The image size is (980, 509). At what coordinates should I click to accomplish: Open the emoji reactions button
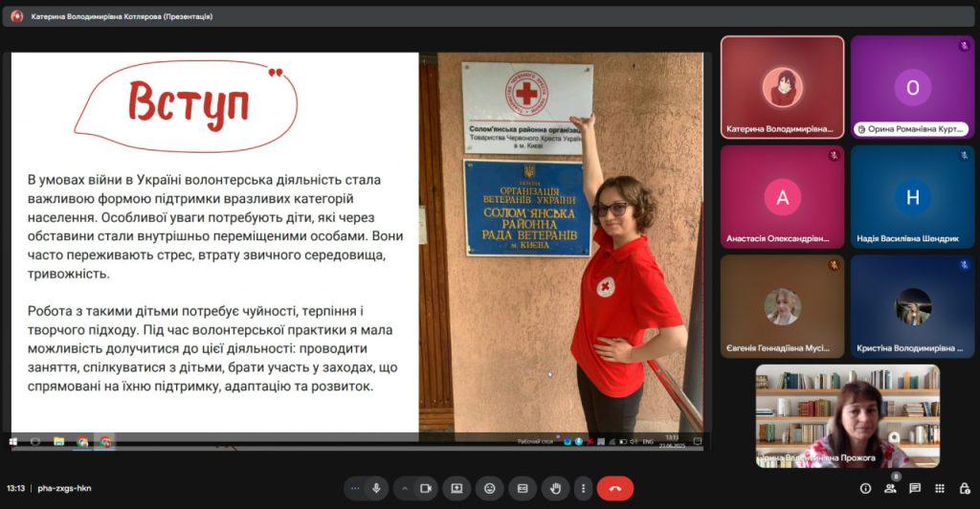click(x=489, y=488)
